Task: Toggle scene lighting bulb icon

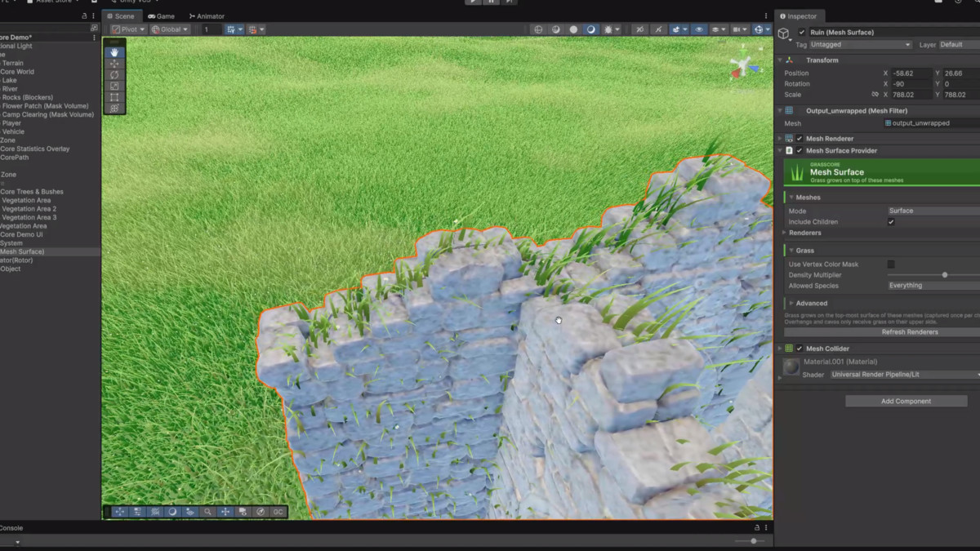Action: point(573,29)
